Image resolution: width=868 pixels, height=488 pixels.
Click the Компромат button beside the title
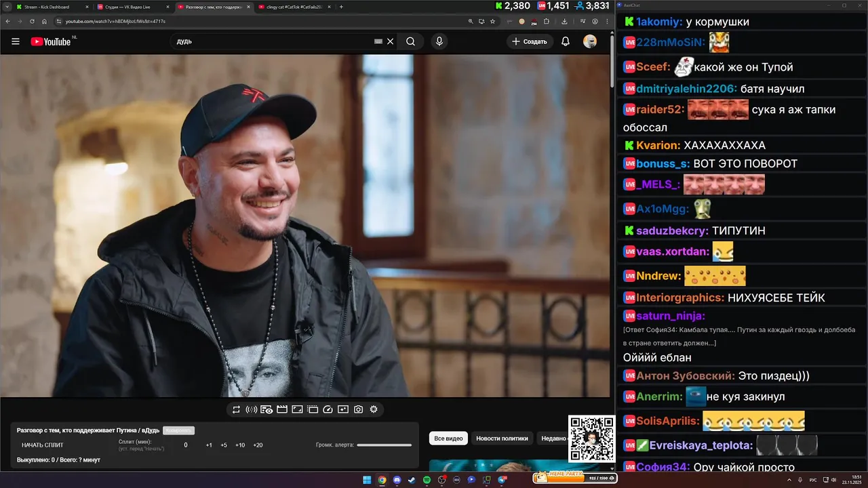(178, 430)
